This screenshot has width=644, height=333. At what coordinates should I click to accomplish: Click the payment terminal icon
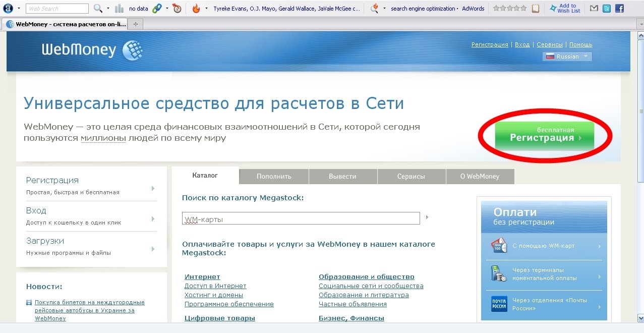pyautogui.click(x=499, y=273)
